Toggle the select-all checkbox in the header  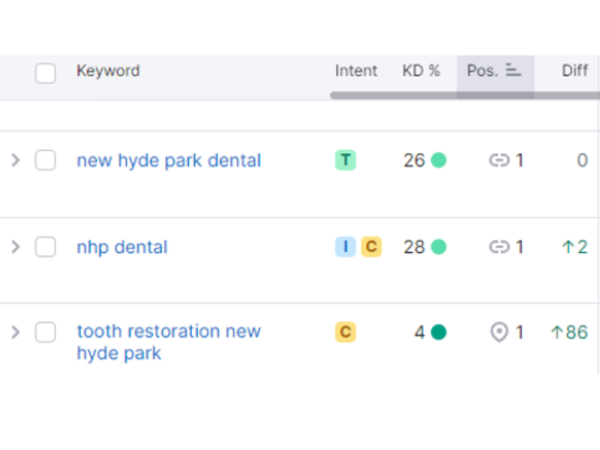(x=46, y=73)
